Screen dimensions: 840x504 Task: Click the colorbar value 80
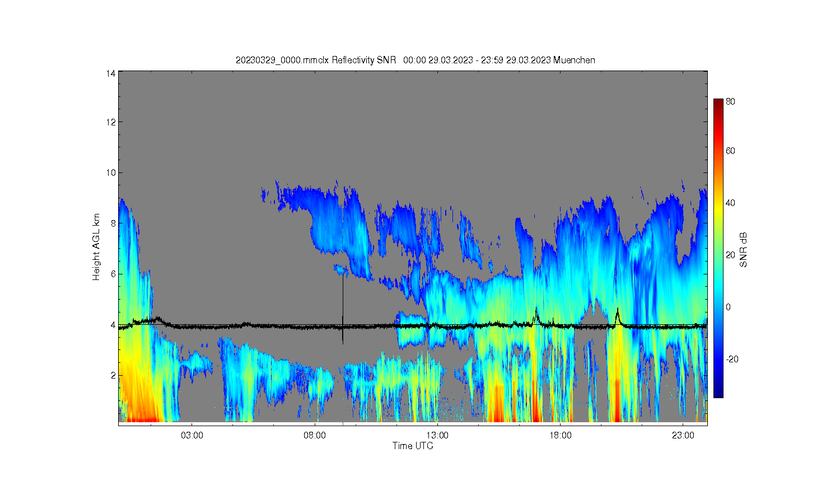[x=731, y=102]
